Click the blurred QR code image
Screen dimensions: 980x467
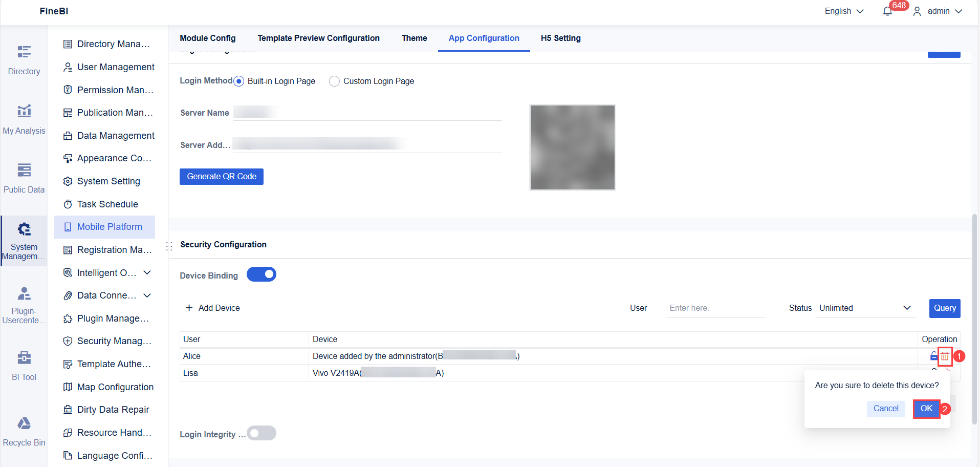[x=572, y=147]
